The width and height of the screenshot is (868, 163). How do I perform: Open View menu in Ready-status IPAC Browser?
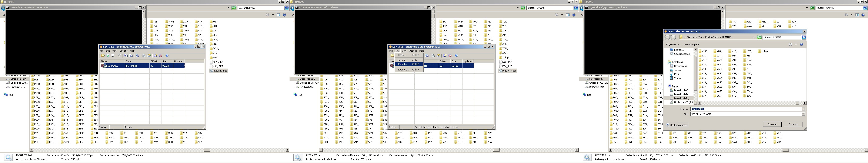coord(115,51)
